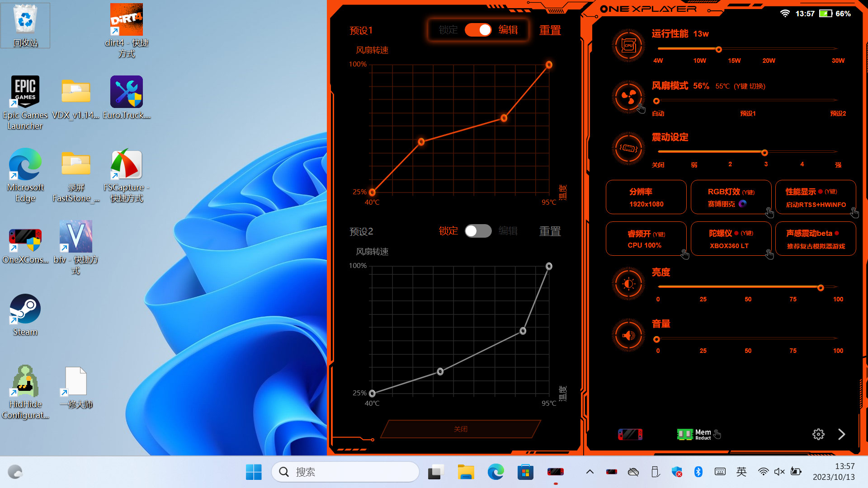This screenshot has width=868, height=488.
Task: Open FSCapture desktop shortcut
Action: (127, 175)
